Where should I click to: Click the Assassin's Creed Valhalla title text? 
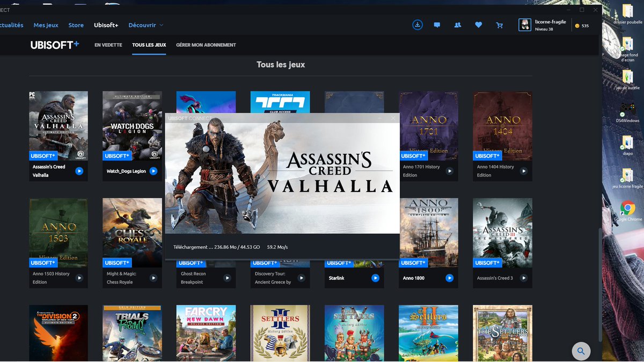click(x=49, y=171)
